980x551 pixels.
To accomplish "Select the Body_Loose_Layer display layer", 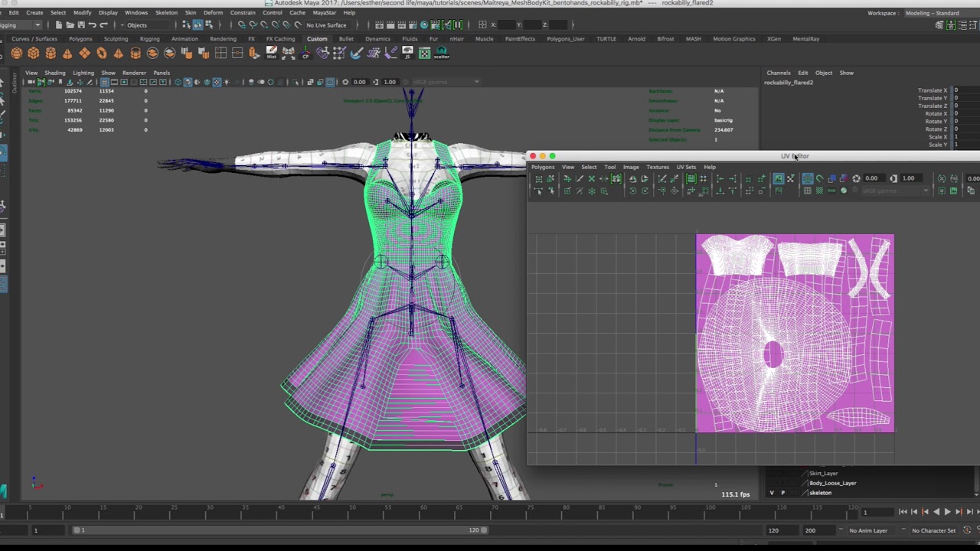I will pyautogui.click(x=833, y=483).
